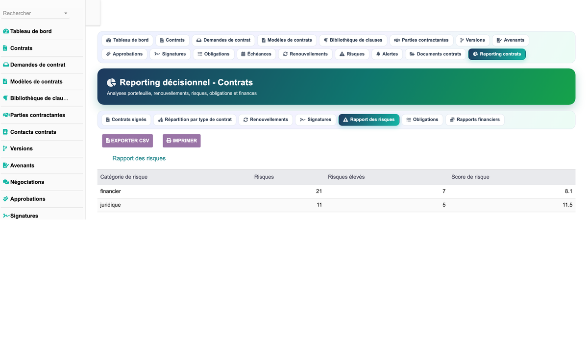The height and width of the screenshot is (364, 588).
Task: Click the Demandes de contrat sidebar inbox icon
Action: (x=6, y=65)
